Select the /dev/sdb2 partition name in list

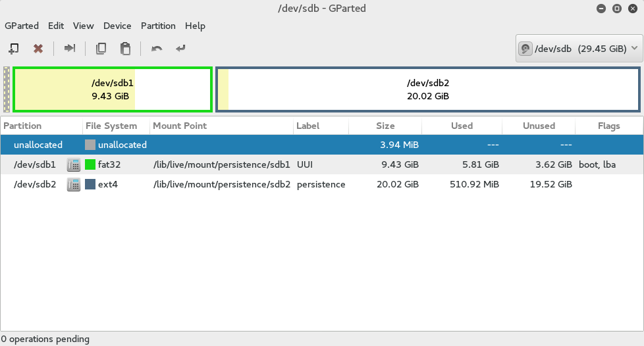[35, 184]
